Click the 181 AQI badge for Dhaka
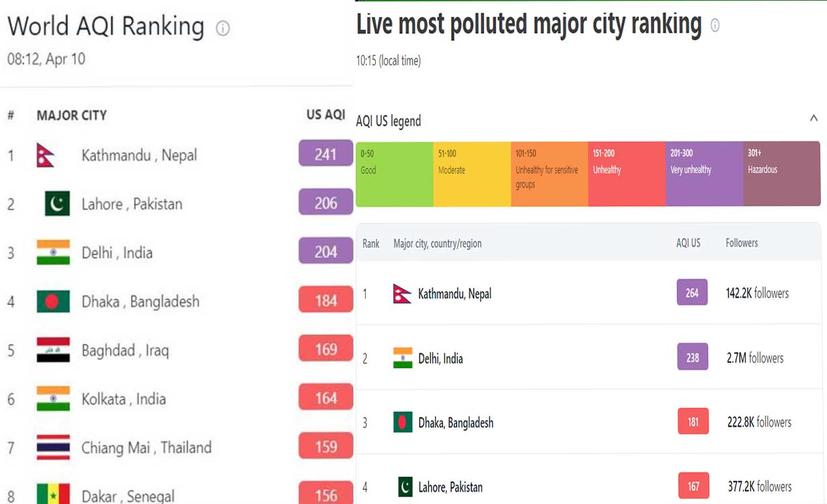Image resolution: width=827 pixels, height=504 pixels. [693, 422]
